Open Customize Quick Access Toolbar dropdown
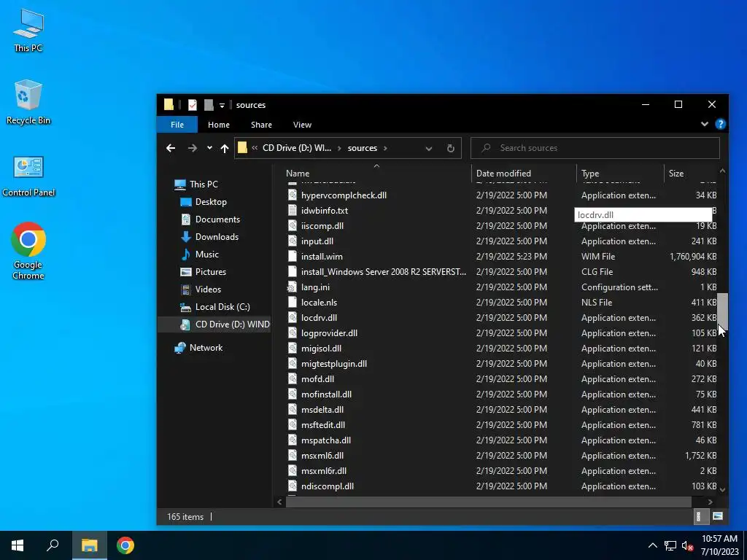The height and width of the screenshot is (560, 747). click(222, 105)
